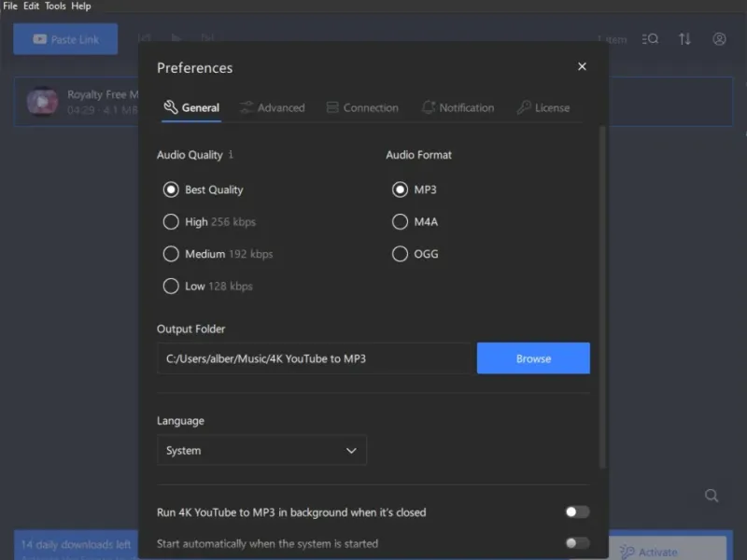
Task: Choose M4A audio format
Action: 415,221
